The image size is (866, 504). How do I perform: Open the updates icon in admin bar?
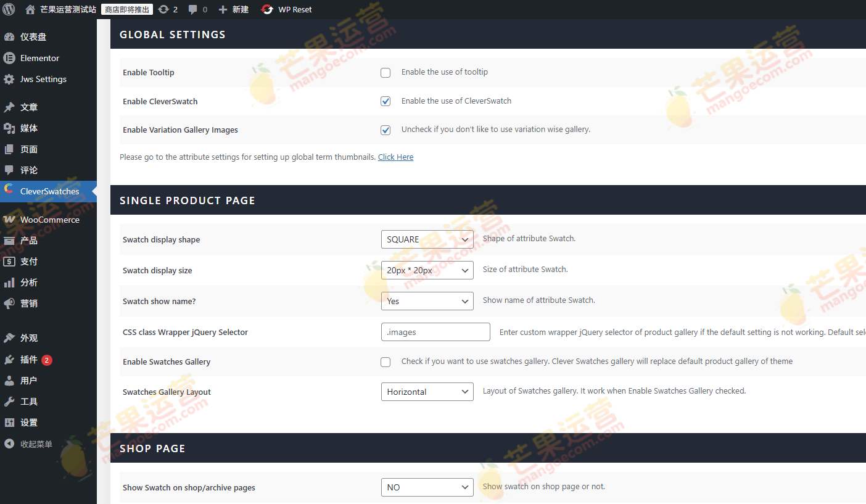pos(163,9)
